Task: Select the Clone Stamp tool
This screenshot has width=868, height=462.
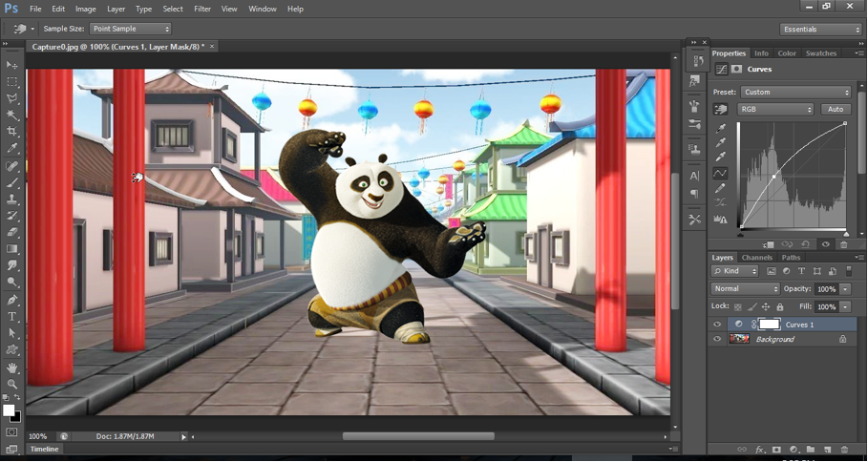Action: [12, 199]
